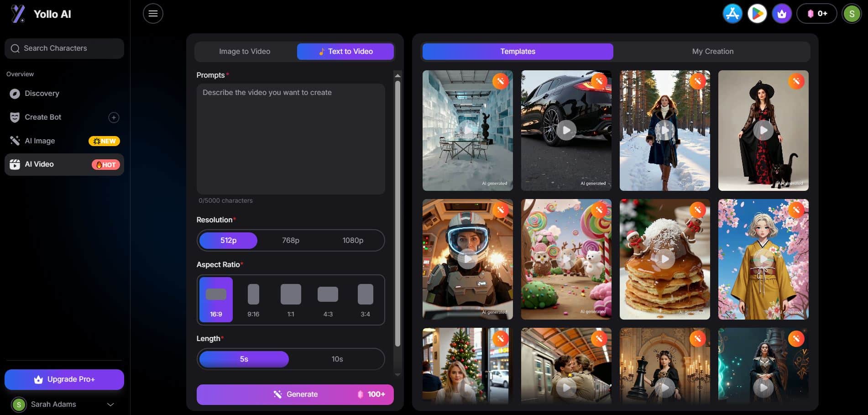Open the Templates tab
Screen dimensions: 868x415
518,52
